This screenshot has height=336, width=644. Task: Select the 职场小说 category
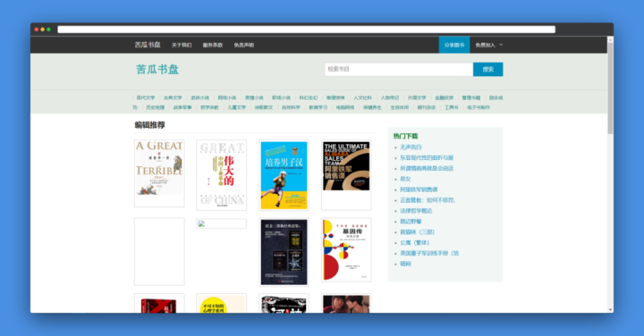tap(281, 97)
